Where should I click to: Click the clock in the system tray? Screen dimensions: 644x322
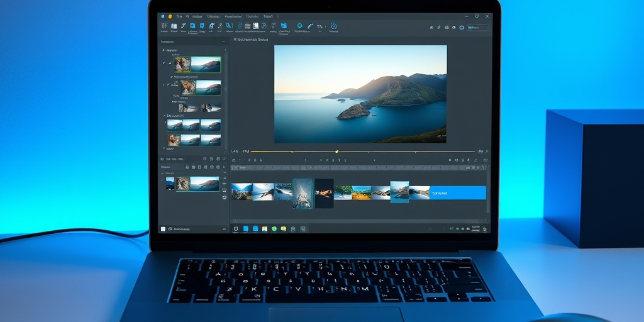tap(475, 229)
